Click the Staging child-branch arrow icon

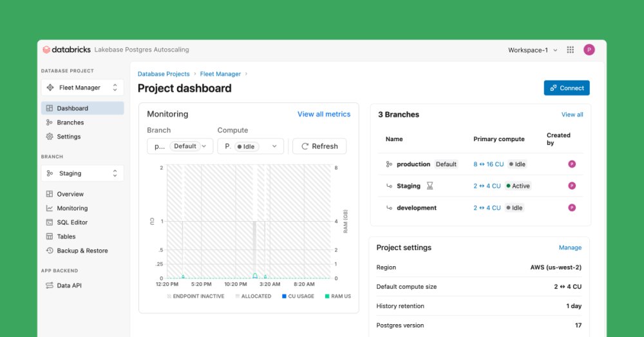point(389,186)
